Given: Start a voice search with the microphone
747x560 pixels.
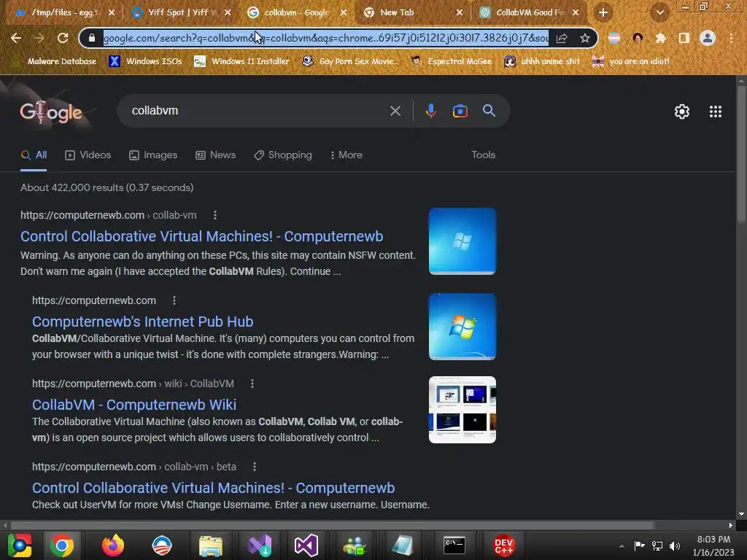Looking at the screenshot, I should pyautogui.click(x=430, y=111).
